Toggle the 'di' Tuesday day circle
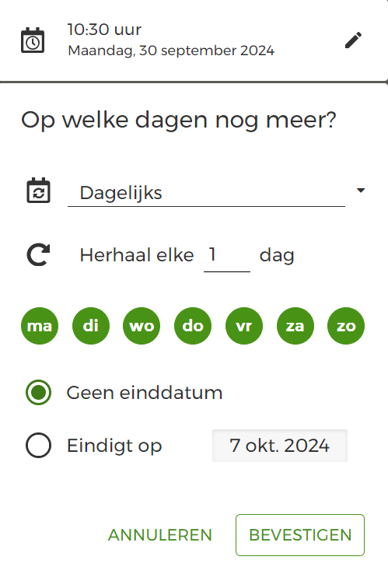 coord(91,326)
